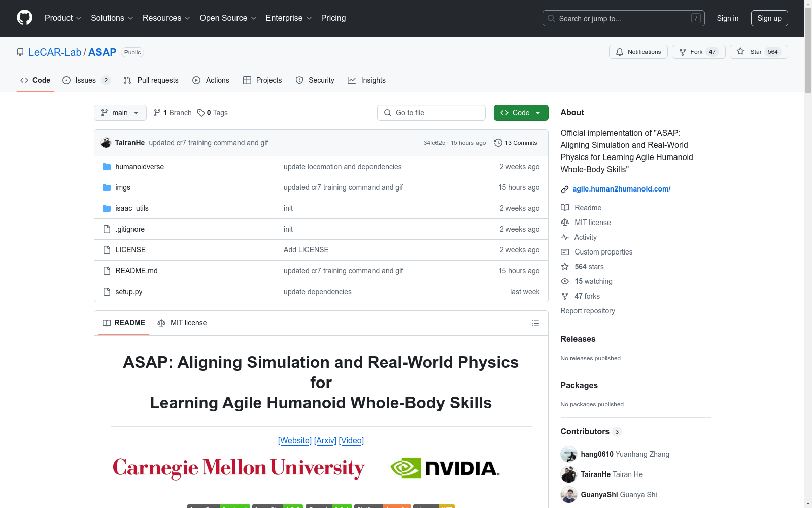The height and width of the screenshot is (508, 812).
Task: Visit agile.human2humanoid.com website link
Action: pyautogui.click(x=621, y=189)
